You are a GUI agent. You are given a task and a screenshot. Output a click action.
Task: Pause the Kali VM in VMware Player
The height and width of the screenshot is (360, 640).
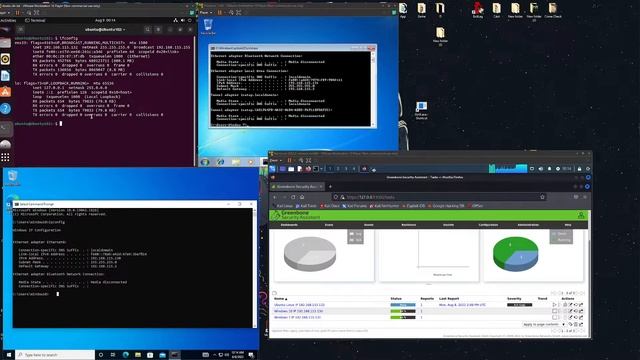point(289,160)
